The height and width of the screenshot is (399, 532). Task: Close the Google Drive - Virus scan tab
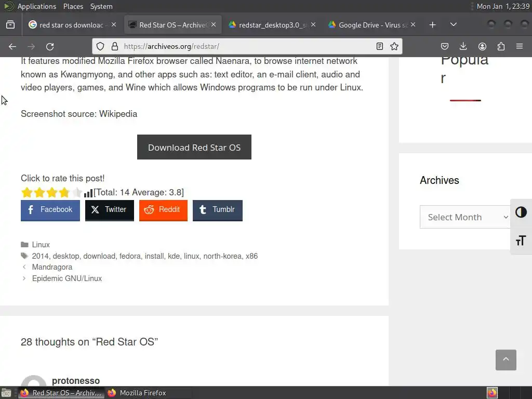click(x=413, y=24)
